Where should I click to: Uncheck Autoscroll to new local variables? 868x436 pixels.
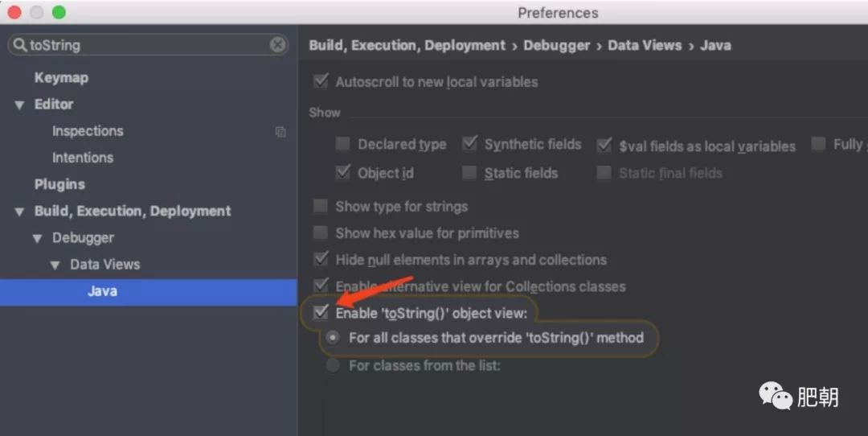(x=321, y=81)
